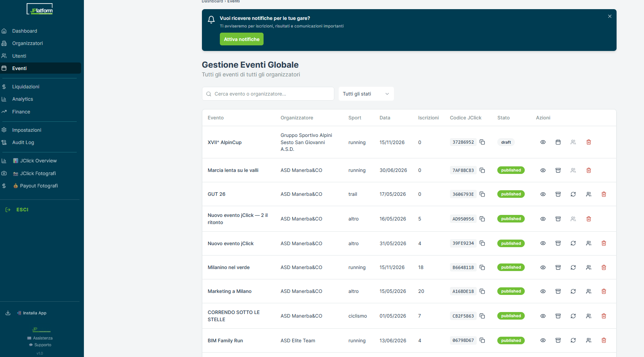Open Supporto link

click(x=40, y=345)
